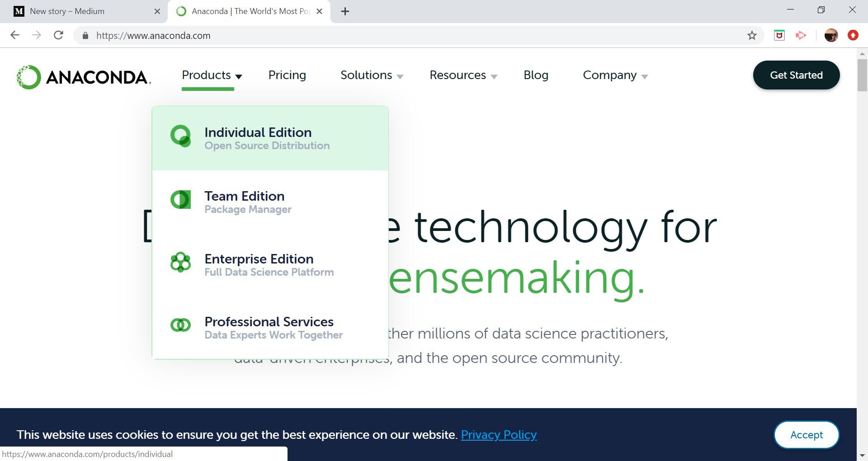Select Individual Edition from Products menu
868x461 pixels.
270,138
